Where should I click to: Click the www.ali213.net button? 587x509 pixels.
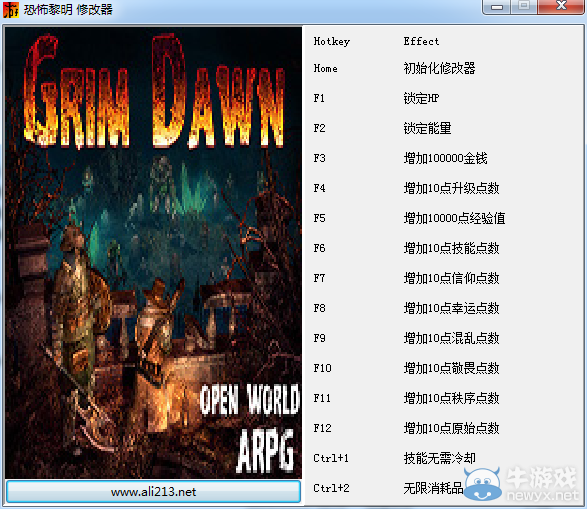(x=153, y=491)
